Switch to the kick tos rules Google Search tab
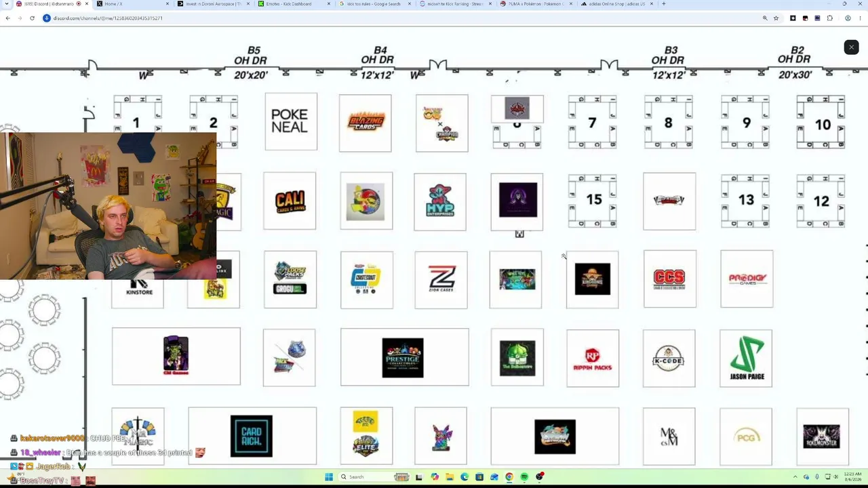 click(374, 4)
